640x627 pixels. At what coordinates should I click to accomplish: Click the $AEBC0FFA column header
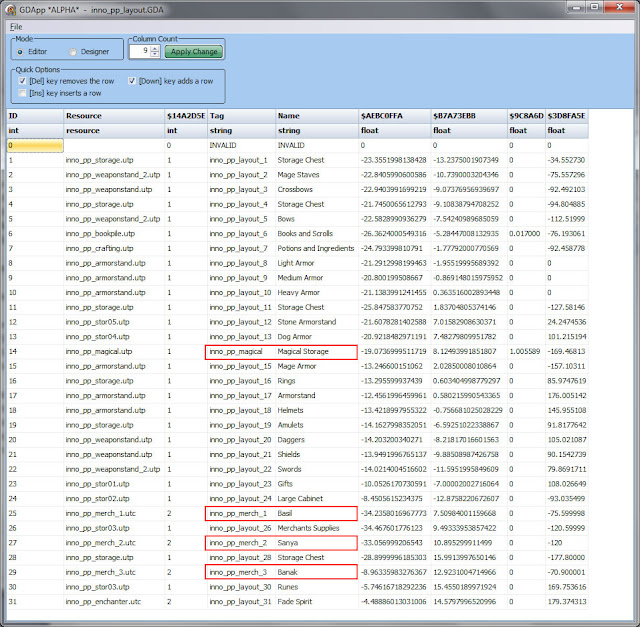pyautogui.click(x=394, y=116)
